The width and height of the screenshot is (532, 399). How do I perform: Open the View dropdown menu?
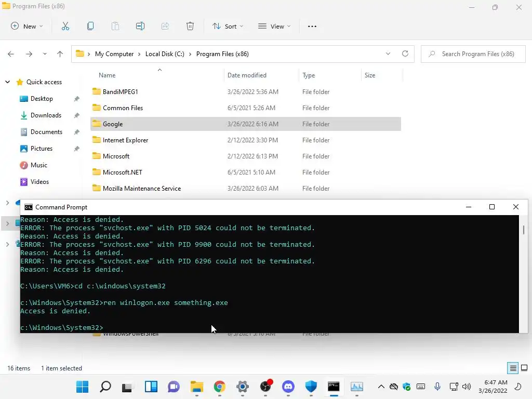pos(274,26)
